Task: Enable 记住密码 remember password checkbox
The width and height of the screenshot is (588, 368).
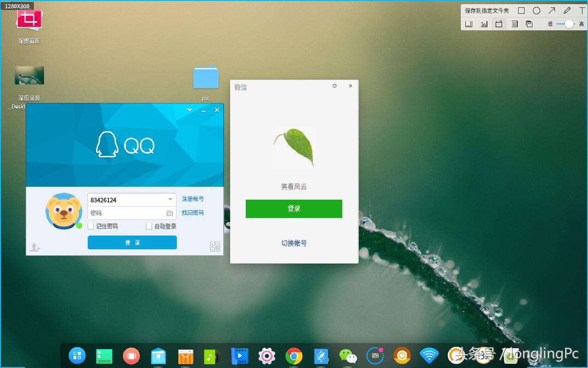Action: tap(90, 226)
